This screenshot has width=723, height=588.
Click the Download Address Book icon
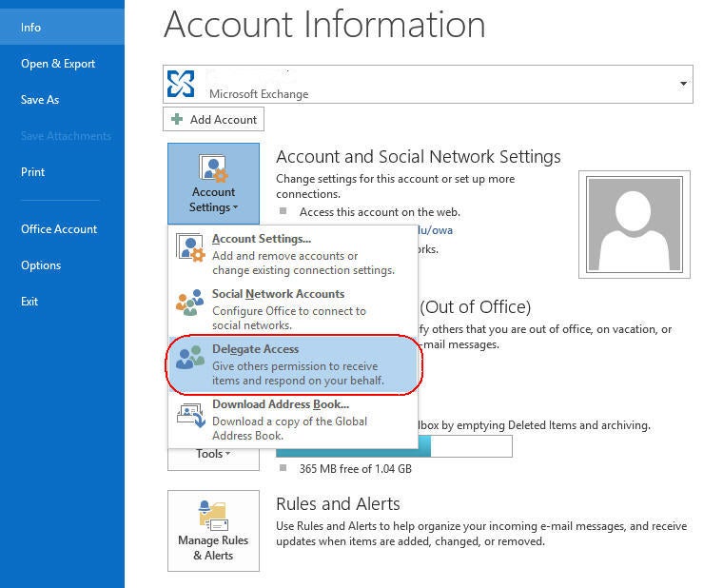pyautogui.click(x=191, y=414)
